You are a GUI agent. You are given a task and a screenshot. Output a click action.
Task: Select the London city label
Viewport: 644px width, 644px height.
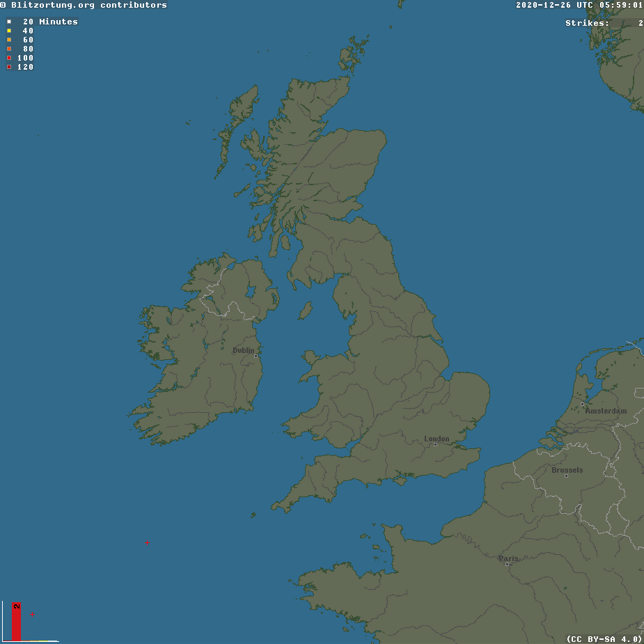pos(436,439)
